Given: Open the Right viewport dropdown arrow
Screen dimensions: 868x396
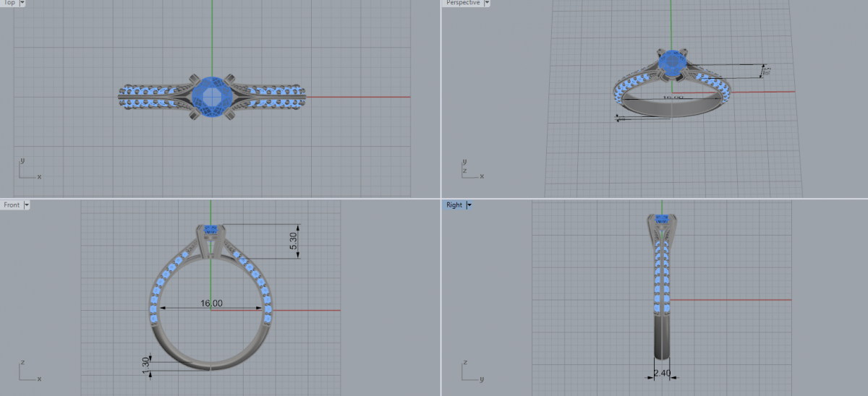Looking at the screenshot, I should [x=469, y=205].
